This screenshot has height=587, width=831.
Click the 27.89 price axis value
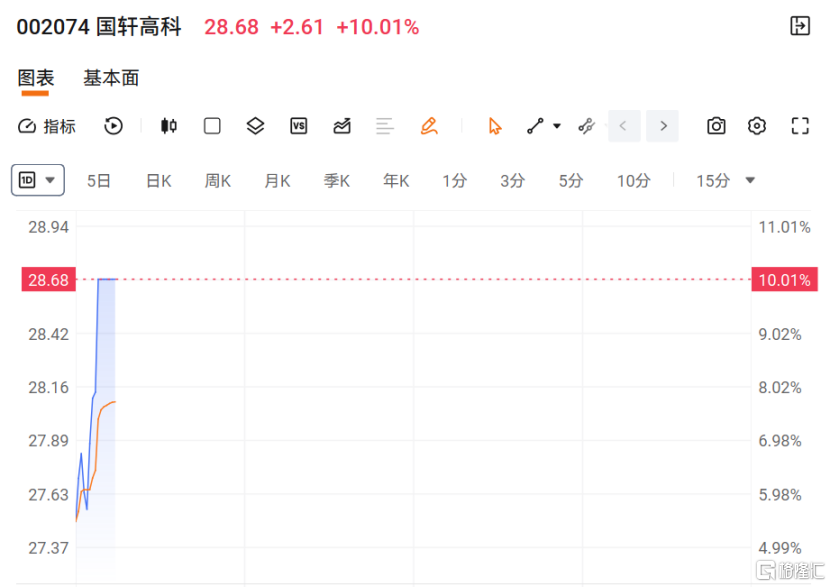pos(48,440)
